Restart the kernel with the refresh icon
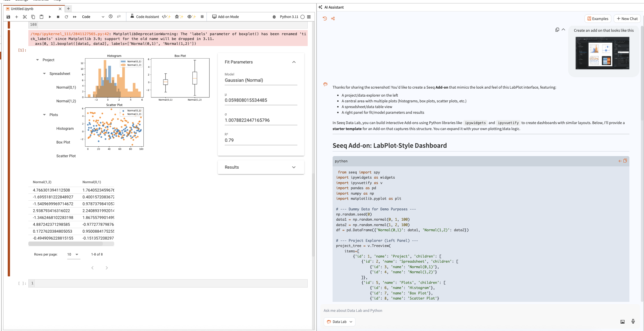The height and width of the screenshot is (331, 644). click(x=66, y=17)
